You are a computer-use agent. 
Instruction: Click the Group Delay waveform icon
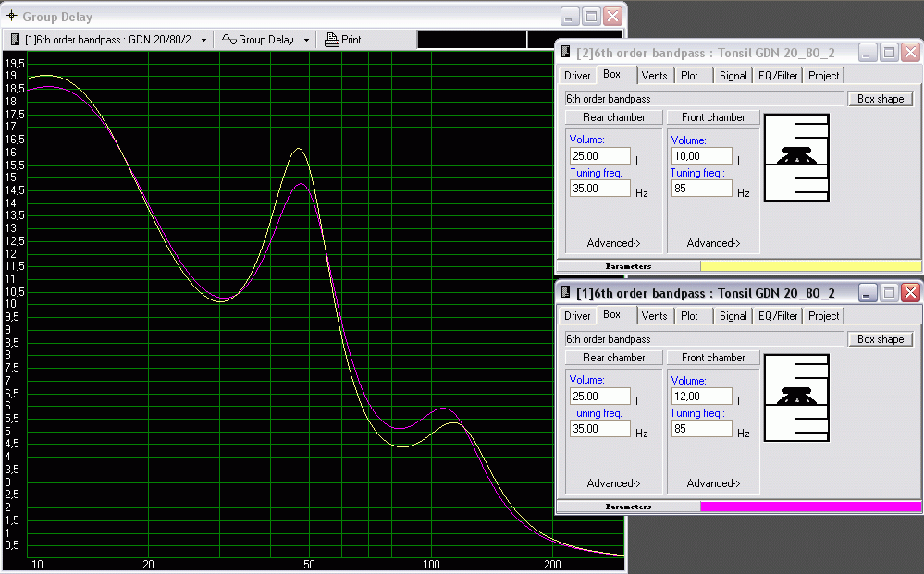click(x=228, y=40)
